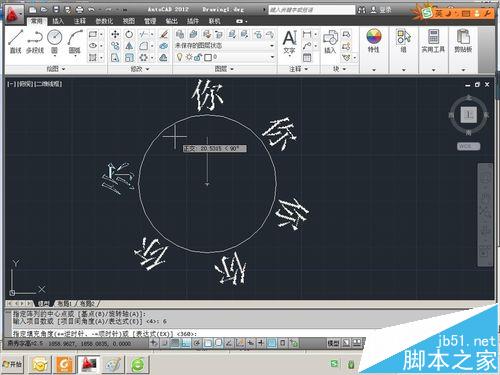Click the Properties (特性) color wheel icon
500x375 pixels.
click(x=374, y=40)
